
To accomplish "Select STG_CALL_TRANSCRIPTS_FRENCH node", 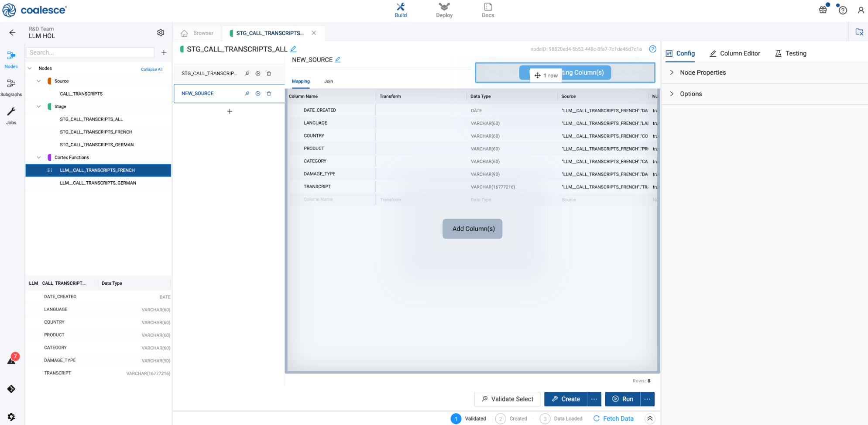I will 96,132.
